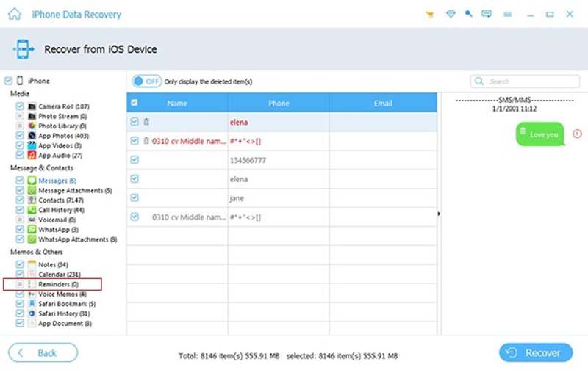
Task: Uncheck the Camera Roll checkbox
Action: pyautogui.click(x=20, y=106)
